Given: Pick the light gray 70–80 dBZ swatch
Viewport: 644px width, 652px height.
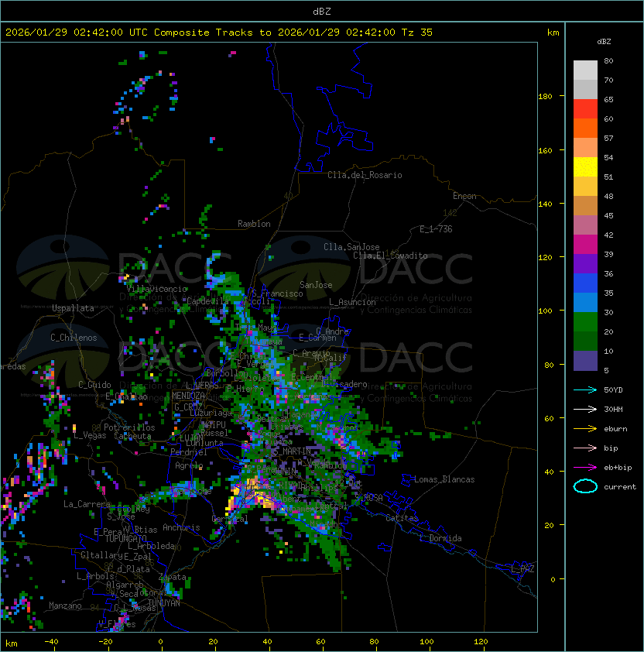Looking at the screenshot, I should [585, 70].
